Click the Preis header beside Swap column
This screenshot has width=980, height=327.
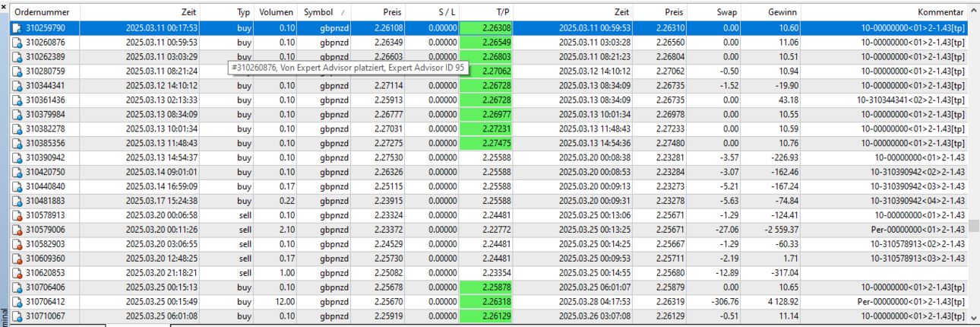coord(660,13)
